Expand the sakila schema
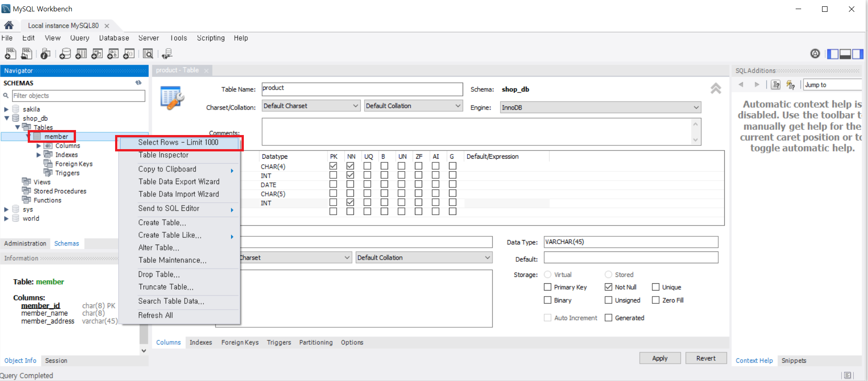Viewport: 868px width, 381px height. [6, 109]
